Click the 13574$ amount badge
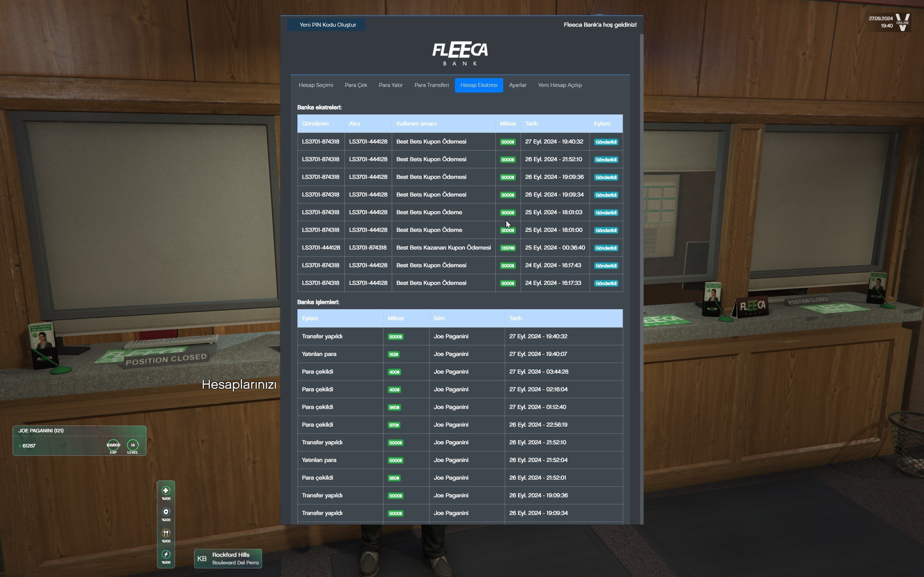 [x=507, y=248]
